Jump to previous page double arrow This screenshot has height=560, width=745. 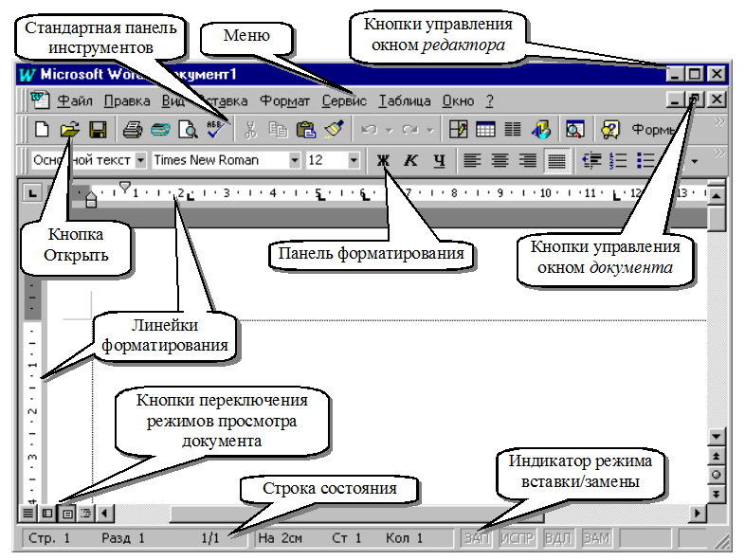point(716,456)
